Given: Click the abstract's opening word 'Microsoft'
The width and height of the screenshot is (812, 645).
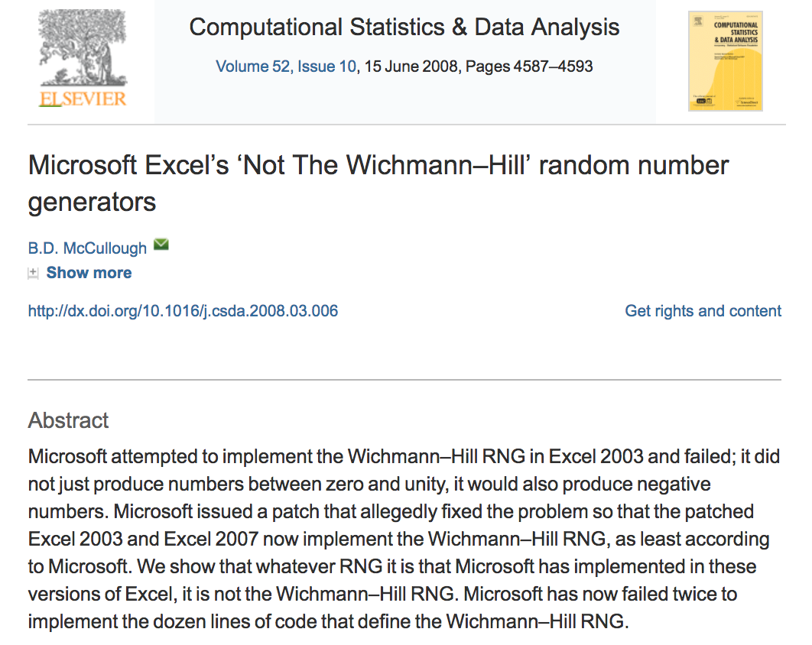Looking at the screenshot, I should click(x=67, y=456).
